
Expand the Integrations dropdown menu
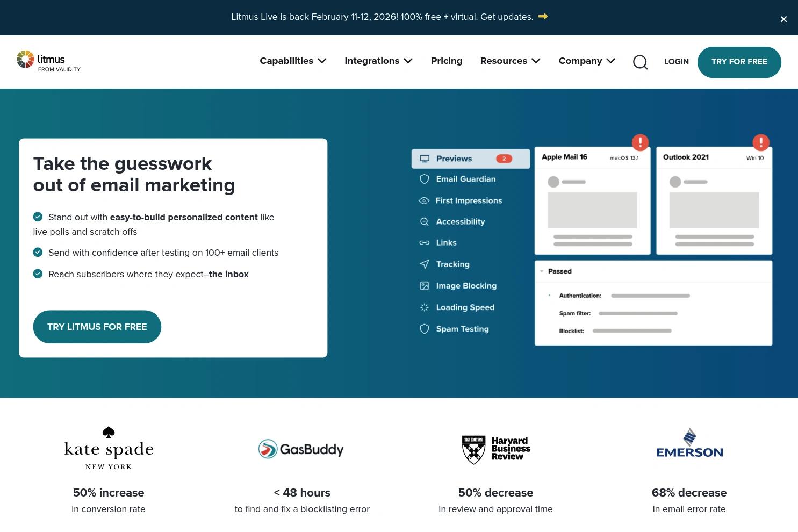(x=378, y=61)
